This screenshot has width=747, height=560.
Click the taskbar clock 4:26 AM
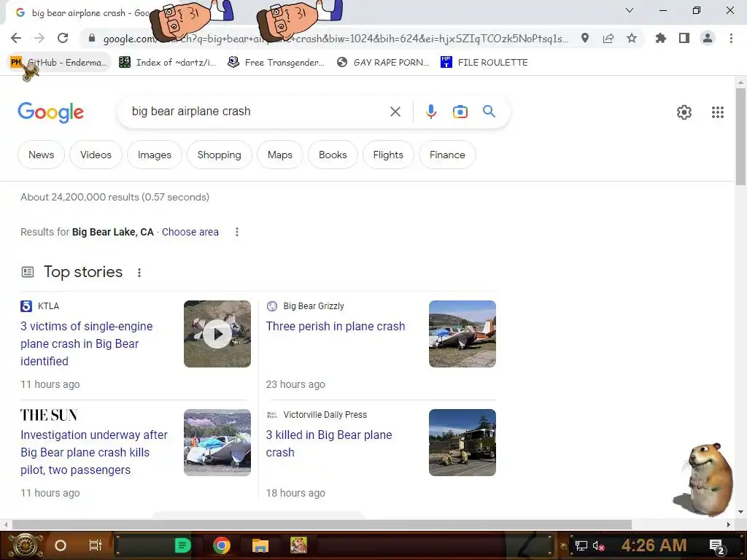[x=654, y=545]
